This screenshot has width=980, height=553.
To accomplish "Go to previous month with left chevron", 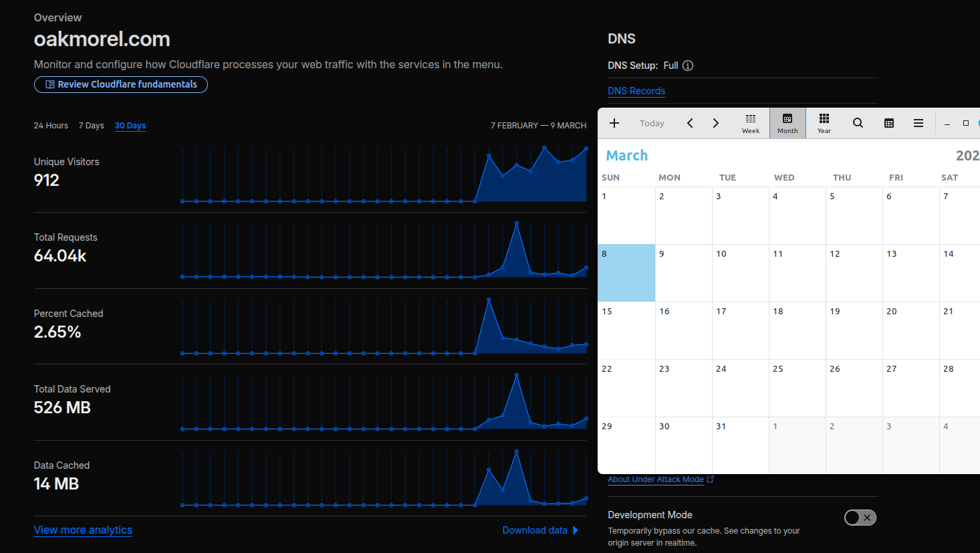I will (690, 123).
